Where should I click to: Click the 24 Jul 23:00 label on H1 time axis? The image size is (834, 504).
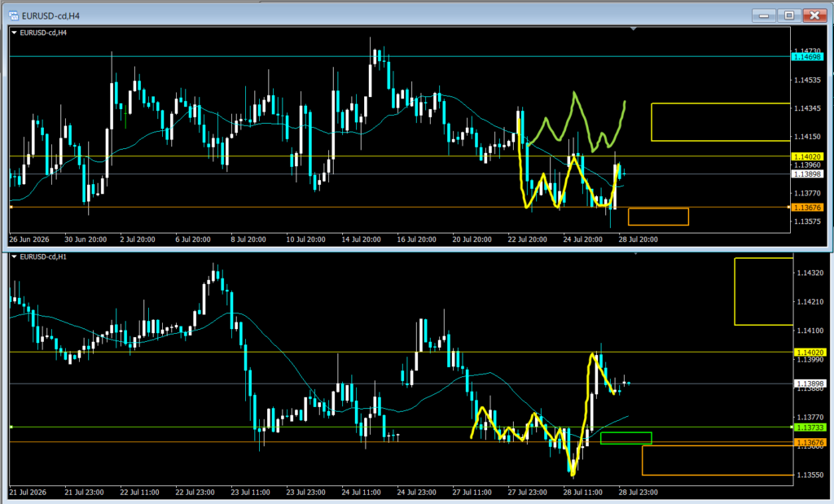click(417, 493)
